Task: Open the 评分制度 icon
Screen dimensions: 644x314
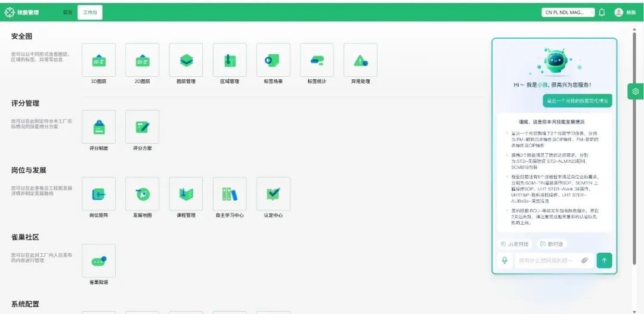Action: click(98, 127)
